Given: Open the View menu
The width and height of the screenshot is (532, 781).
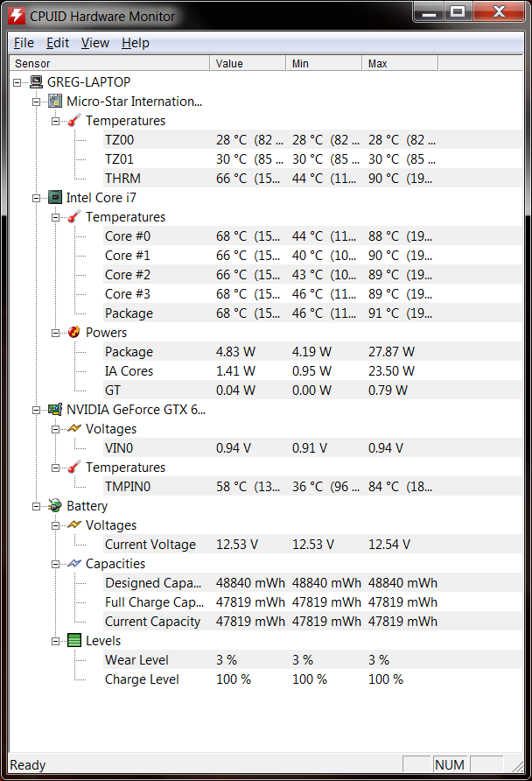Looking at the screenshot, I should tap(95, 43).
